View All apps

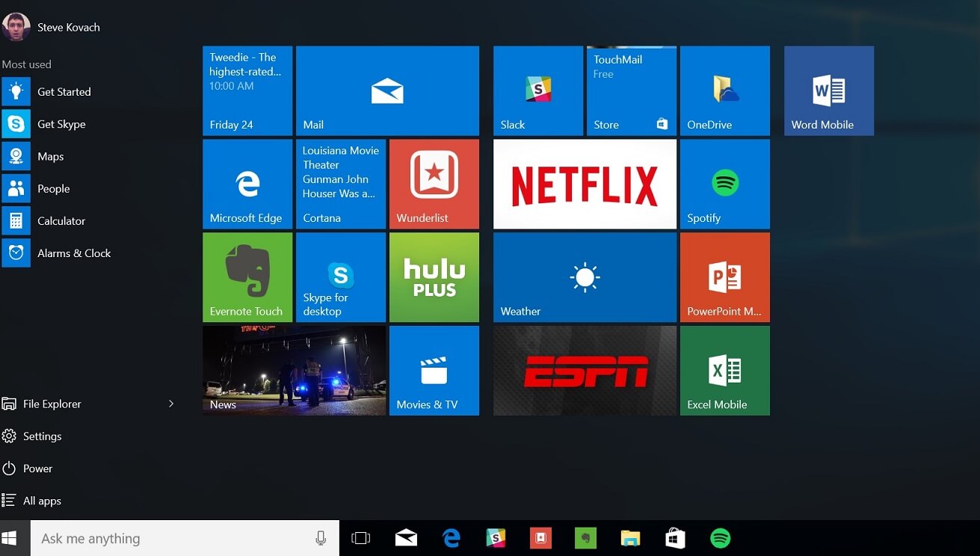coord(41,500)
